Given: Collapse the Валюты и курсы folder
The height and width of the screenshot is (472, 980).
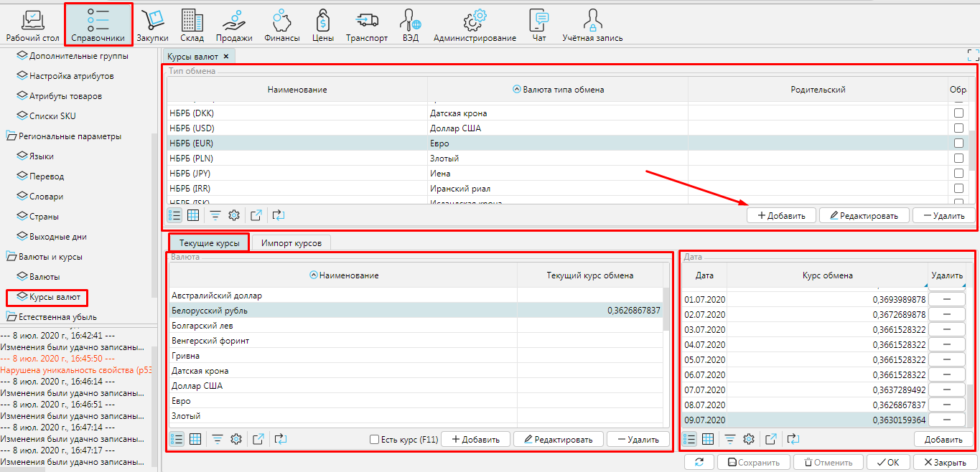Looking at the screenshot, I should [11, 257].
